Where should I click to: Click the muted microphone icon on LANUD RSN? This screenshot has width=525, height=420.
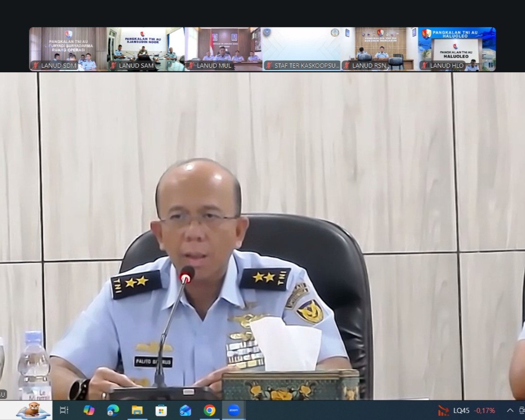point(346,66)
